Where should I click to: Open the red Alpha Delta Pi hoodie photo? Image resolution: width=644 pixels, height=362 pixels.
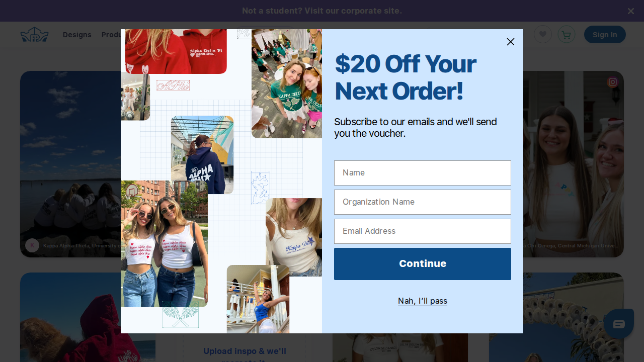click(x=176, y=51)
